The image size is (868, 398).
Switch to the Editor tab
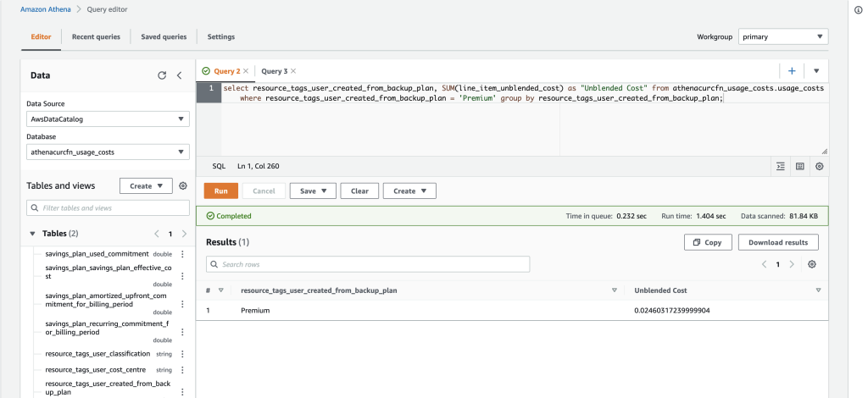(x=41, y=37)
